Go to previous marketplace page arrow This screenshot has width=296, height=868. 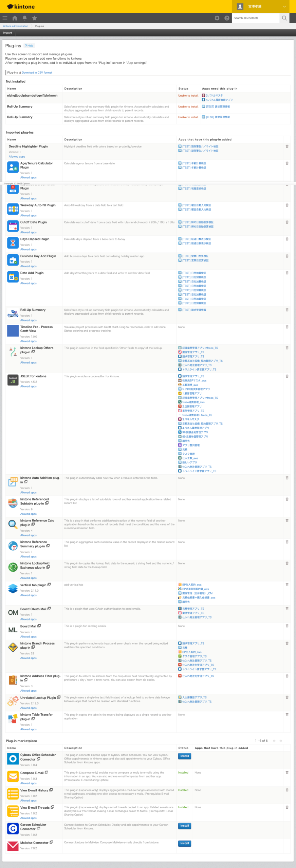[x=274, y=741]
